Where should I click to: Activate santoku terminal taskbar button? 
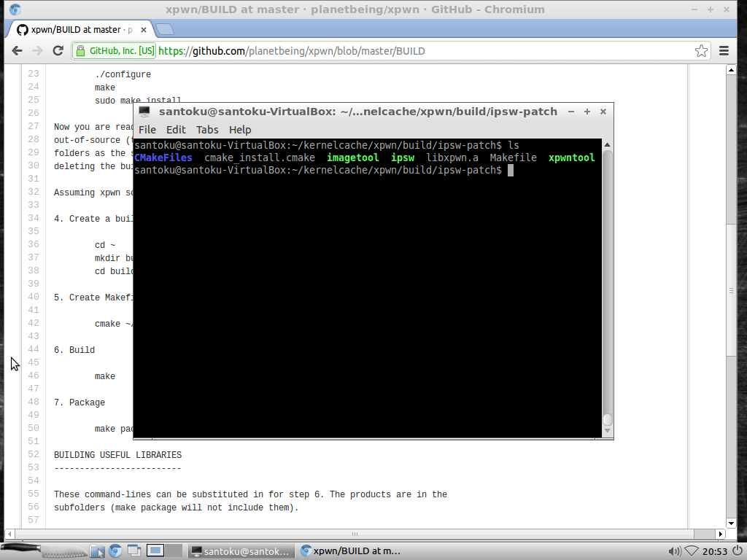tap(240, 551)
